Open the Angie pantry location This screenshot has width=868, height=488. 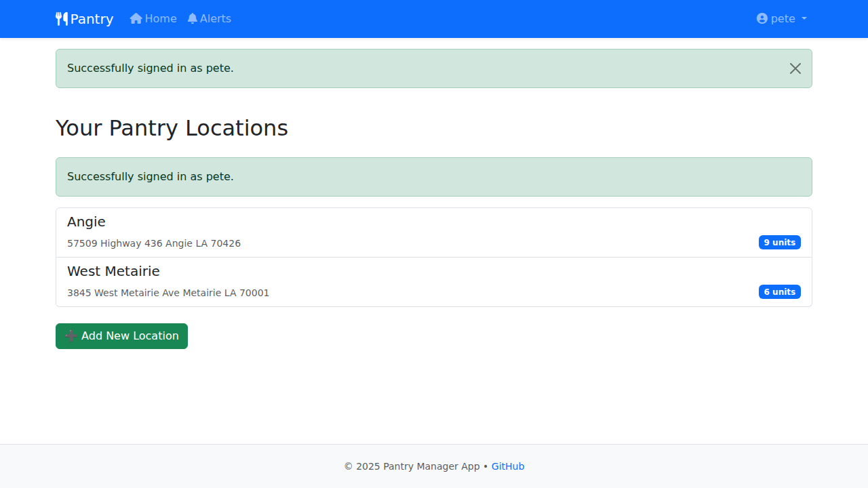pos(86,222)
